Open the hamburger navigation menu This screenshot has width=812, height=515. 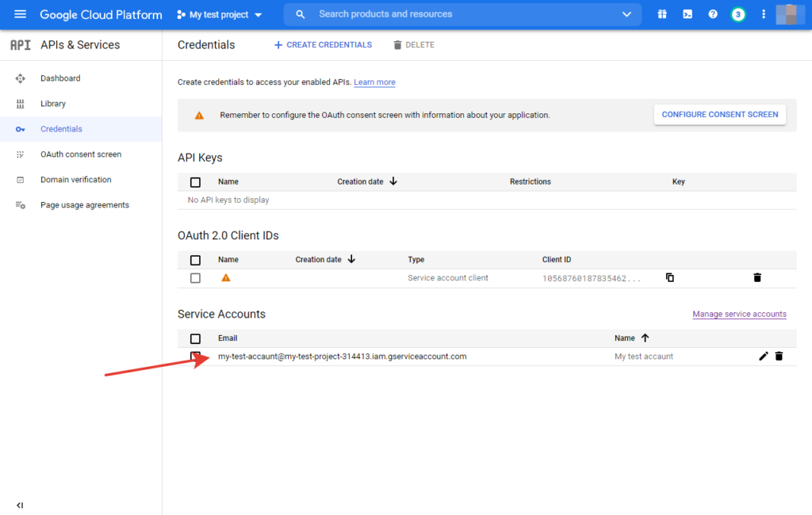20,14
